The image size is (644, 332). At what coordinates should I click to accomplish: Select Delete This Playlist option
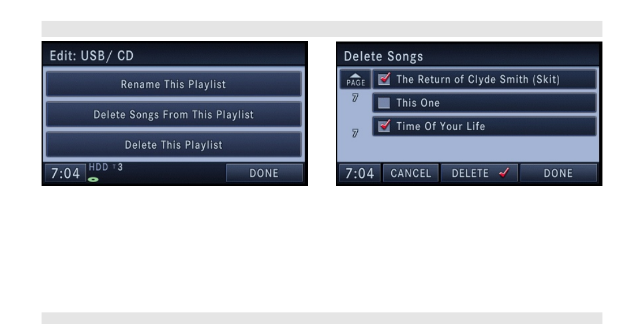pos(174,145)
